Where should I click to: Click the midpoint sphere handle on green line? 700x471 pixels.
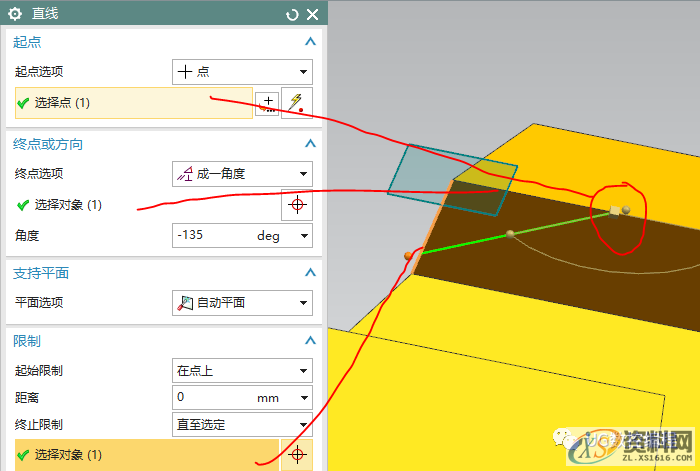(x=510, y=233)
